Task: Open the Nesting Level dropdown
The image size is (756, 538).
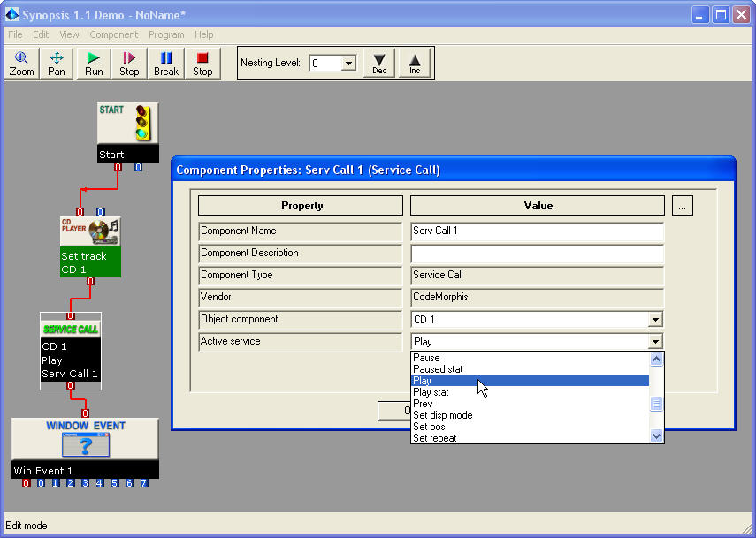Action: [348, 64]
